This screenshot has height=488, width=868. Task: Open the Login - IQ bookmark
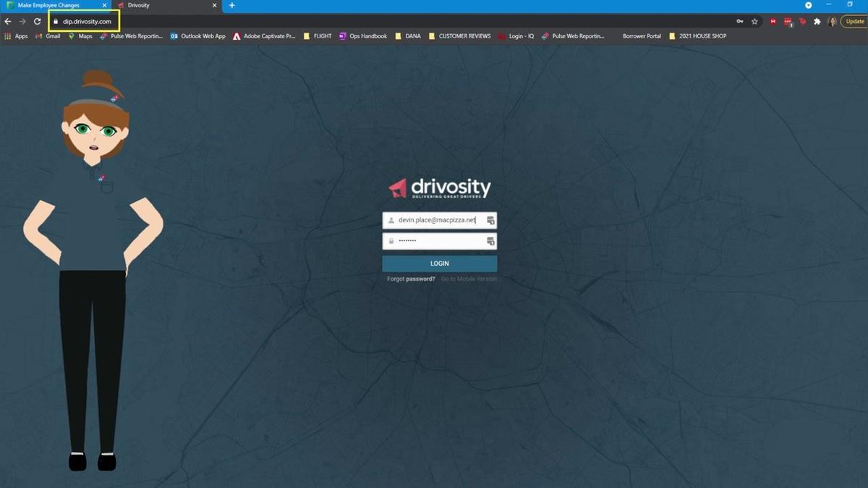(516, 36)
